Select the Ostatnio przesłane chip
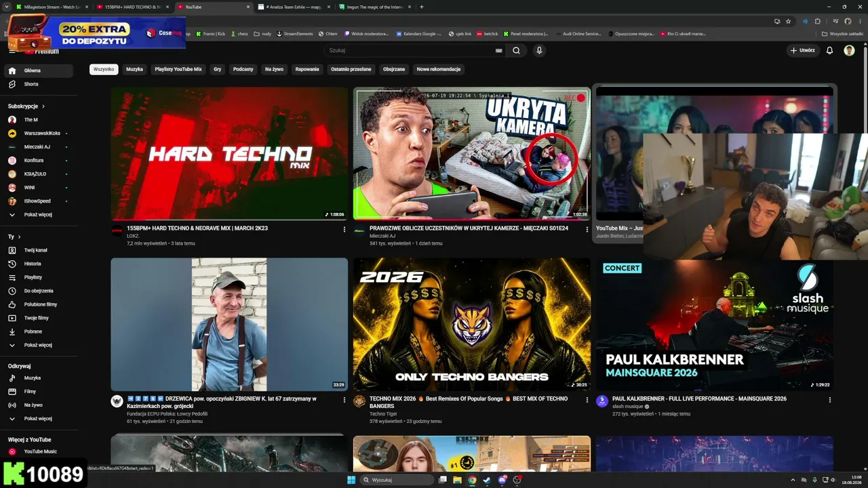Screen dimensions: 868x488 [x=351, y=69]
